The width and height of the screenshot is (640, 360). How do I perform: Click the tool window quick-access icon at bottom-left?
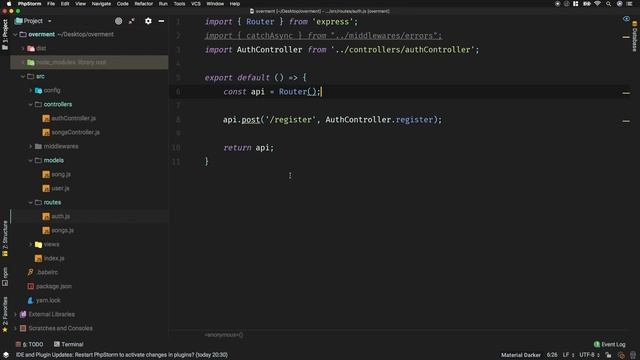point(6,355)
